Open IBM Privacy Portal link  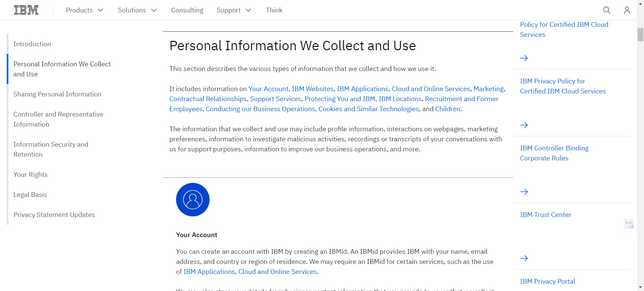547,281
